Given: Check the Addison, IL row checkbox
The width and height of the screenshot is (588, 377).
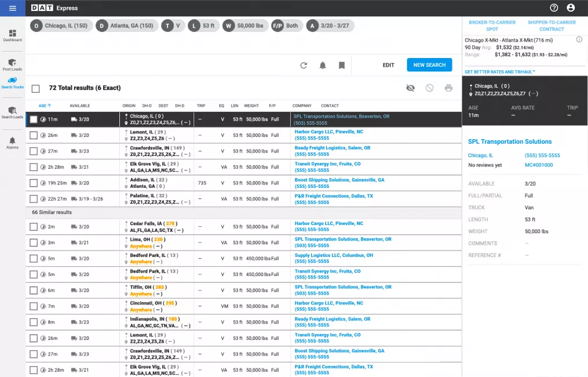Looking at the screenshot, I should (x=34, y=183).
